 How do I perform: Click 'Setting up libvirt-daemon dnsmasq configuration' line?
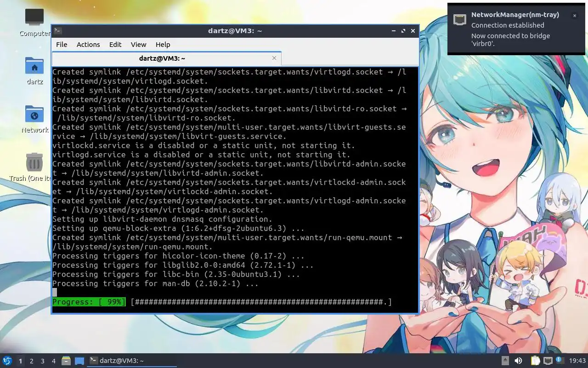[162, 219]
